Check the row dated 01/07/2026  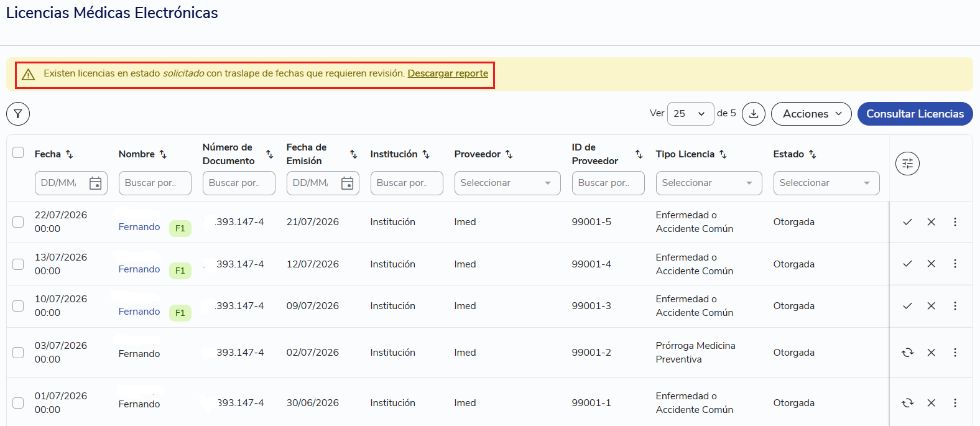[18, 403]
